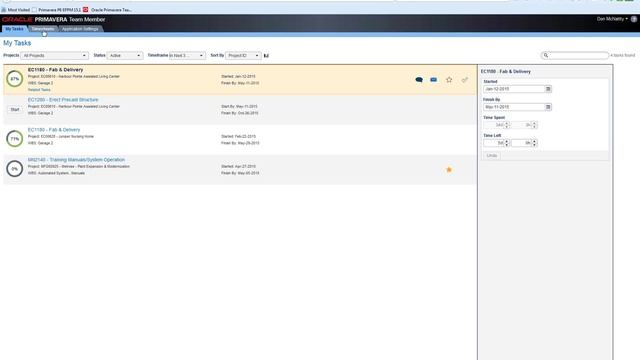Click the Finish By date field
Screen dimensions: 640x360
click(514, 107)
